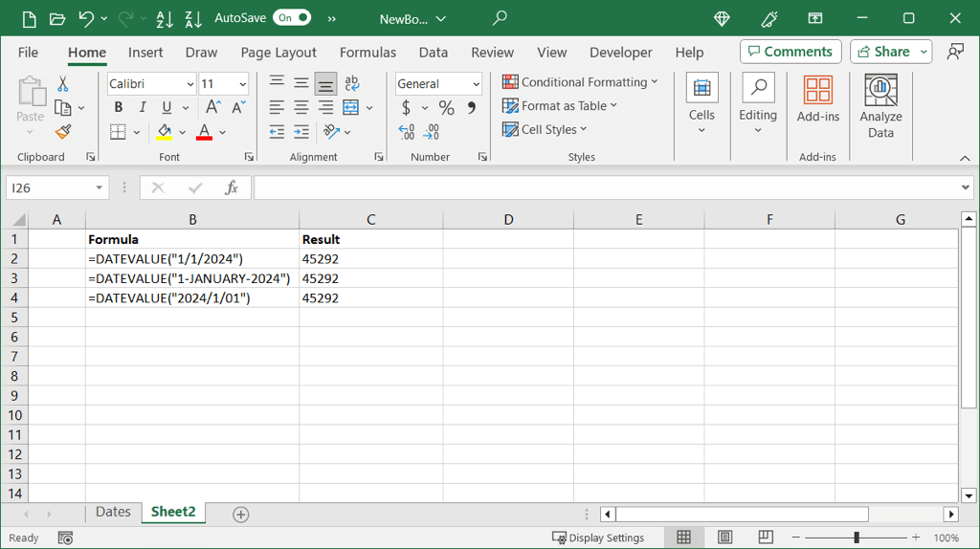The height and width of the screenshot is (549, 980).
Task: Click the zoom slider handle
Action: pos(857,538)
